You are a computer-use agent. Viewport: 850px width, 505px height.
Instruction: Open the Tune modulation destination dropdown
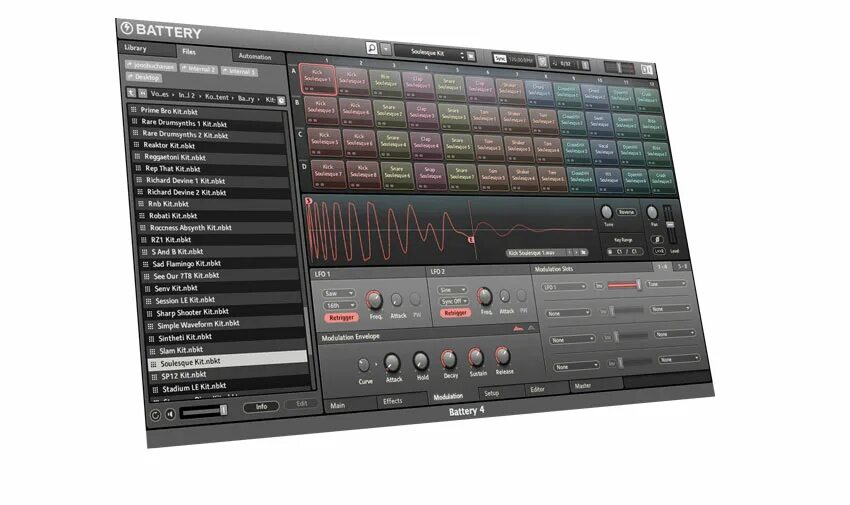pos(666,283)
